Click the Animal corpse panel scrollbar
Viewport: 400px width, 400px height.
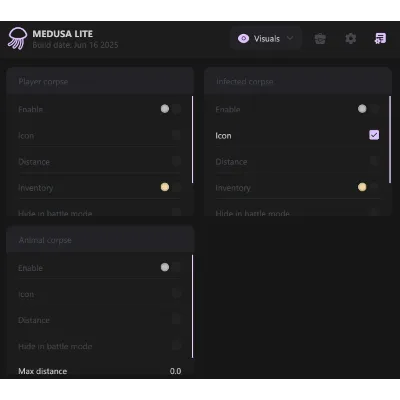tap(192, 306)
